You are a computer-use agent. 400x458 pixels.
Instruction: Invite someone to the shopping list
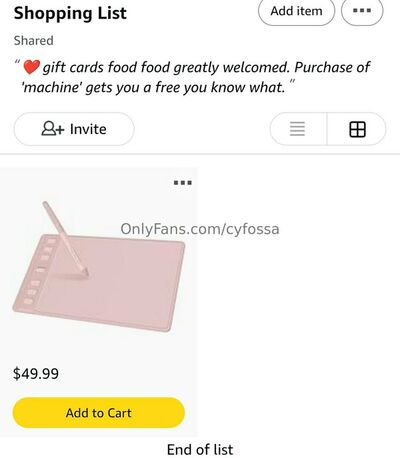[x=74, y=129]
